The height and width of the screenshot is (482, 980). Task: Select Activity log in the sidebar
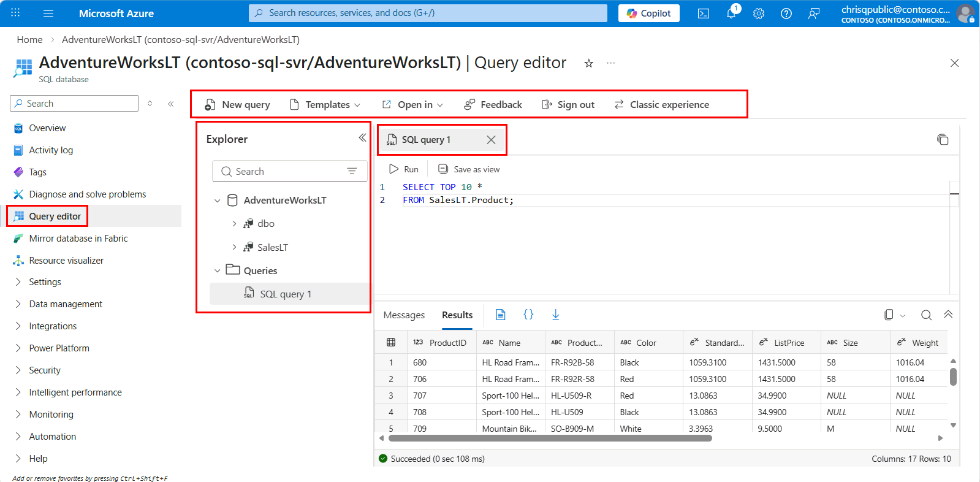pyautogui.click(x=51, y=150)
